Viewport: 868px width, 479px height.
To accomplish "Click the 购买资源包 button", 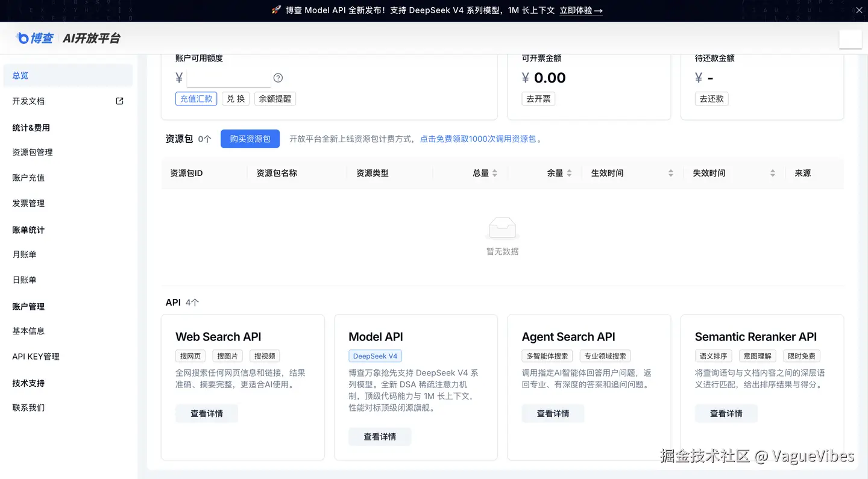I will (250, 139).
